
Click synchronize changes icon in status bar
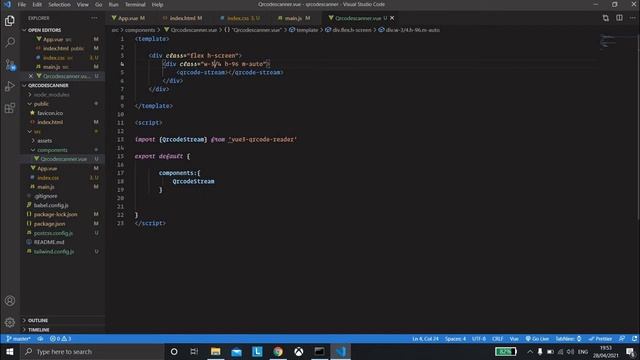click(x=40, y=339)
